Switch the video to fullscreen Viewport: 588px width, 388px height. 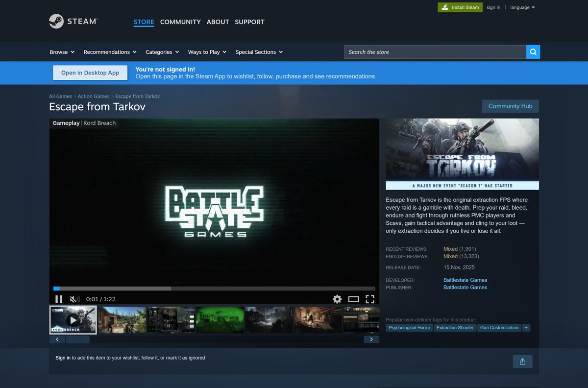[370, 299]
